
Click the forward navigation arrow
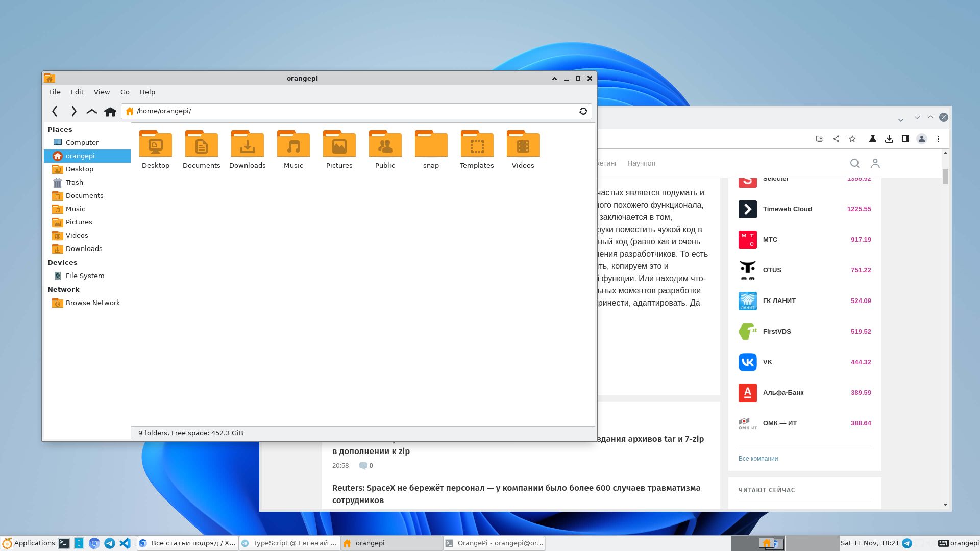[x=72, y=110]
